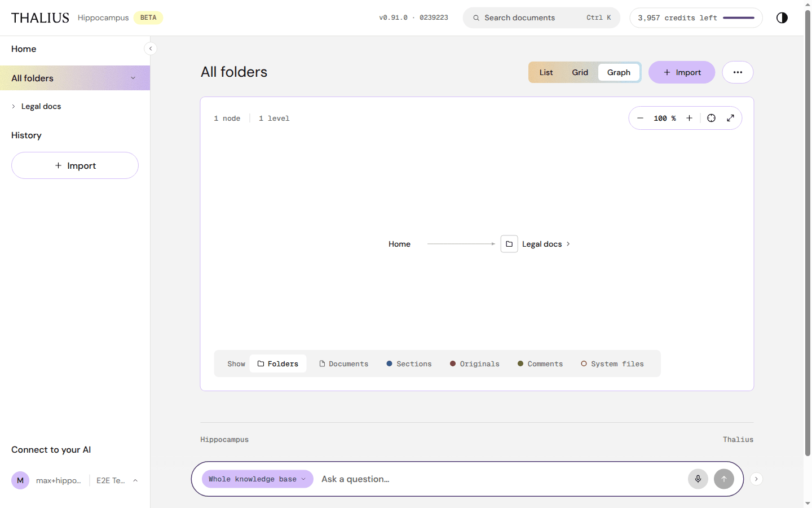
Task: Select the Graph view tab
Action: click(x=619, y=72)
